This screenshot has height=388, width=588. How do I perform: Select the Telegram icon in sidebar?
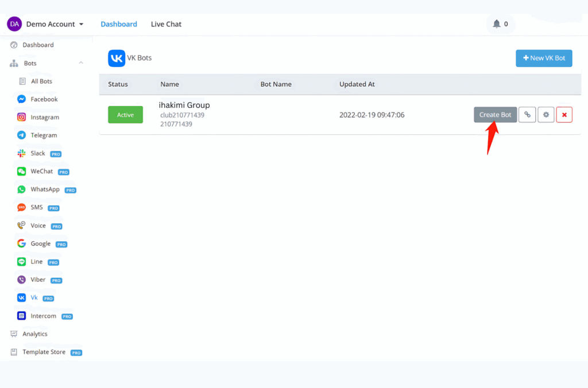pyautogui.click(x=21, y=135)
